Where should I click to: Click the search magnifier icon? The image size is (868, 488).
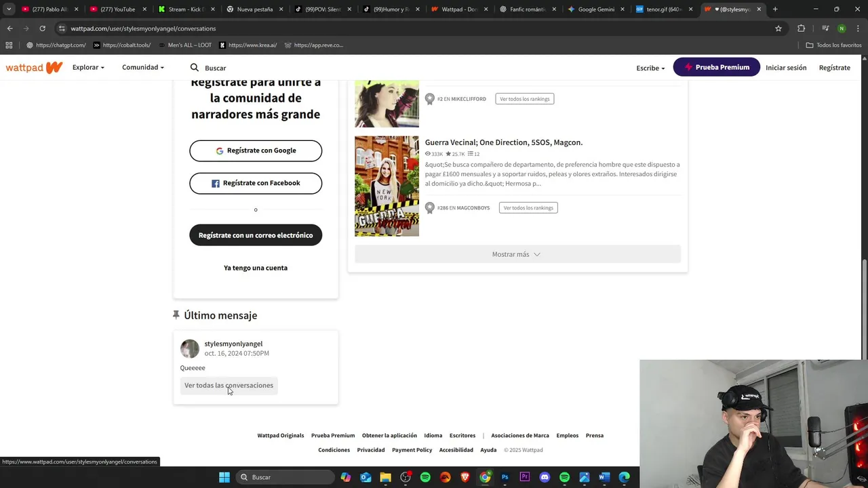pyautogui.click(x=194, y=68)
